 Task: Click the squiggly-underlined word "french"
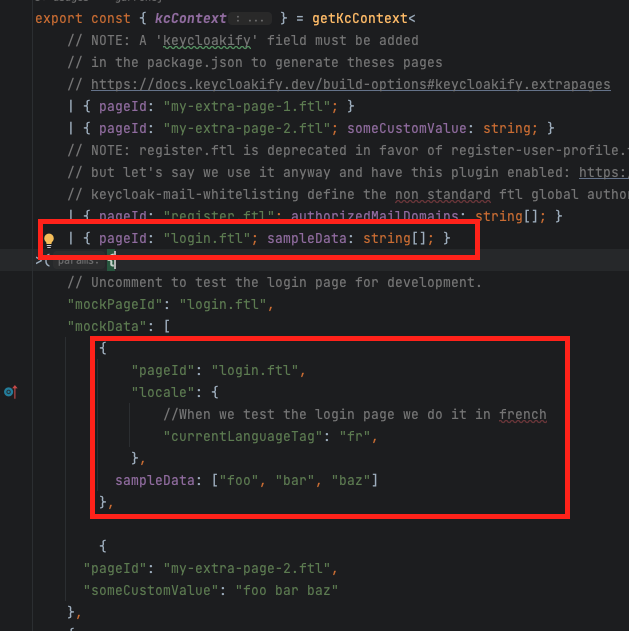[x=523, y=414]
